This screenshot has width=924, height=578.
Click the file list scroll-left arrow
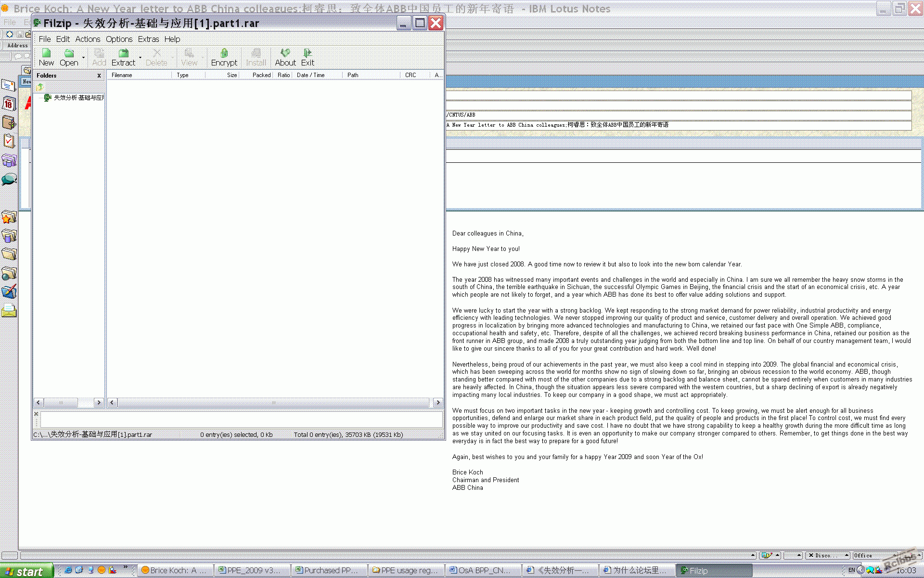click(112, 403)
